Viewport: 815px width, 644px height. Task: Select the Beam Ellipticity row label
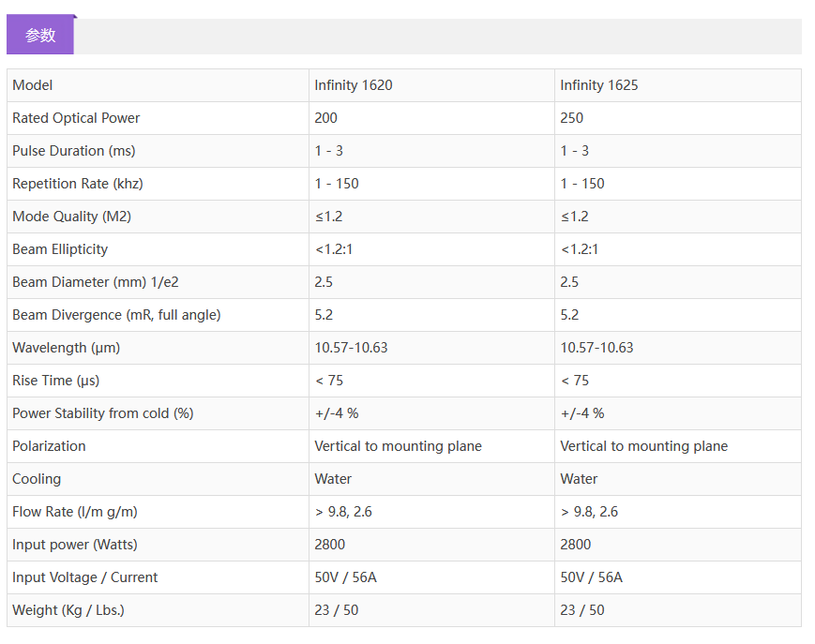pos(60,249)
